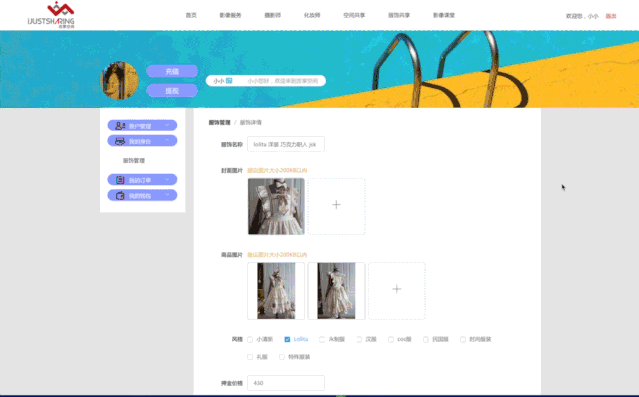Collapse the 我的身份 sidebar section chevron
Screen dimensions: 639x397
(x=167, y=141)
